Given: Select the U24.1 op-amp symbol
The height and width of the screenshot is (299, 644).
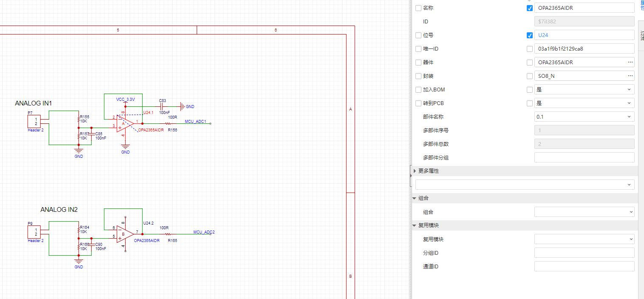Looking at the screenshot, I should pos(124,123).
